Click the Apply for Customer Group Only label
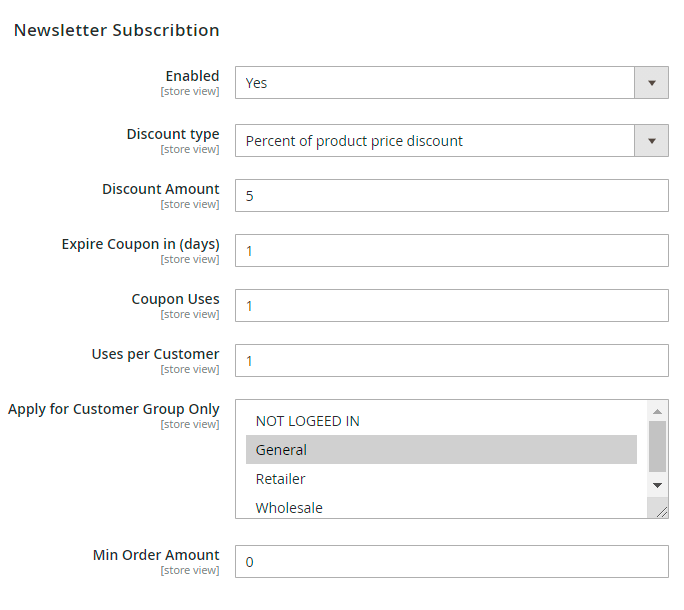 tap(113, 409)
